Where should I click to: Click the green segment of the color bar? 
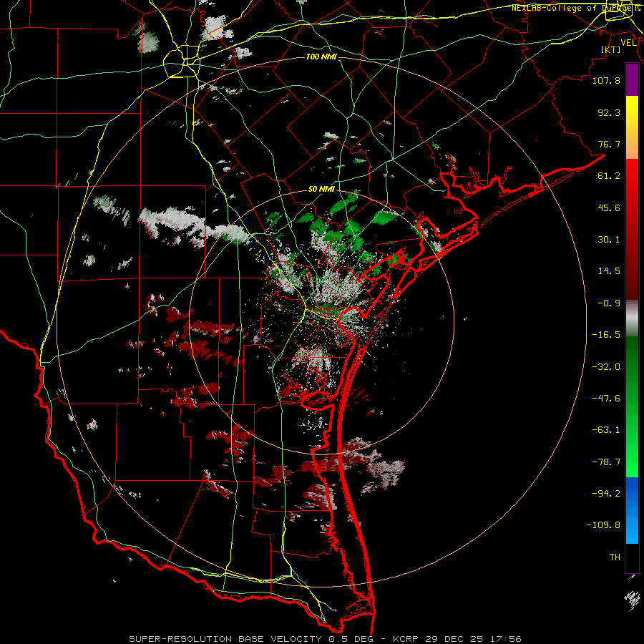point(632,406)
